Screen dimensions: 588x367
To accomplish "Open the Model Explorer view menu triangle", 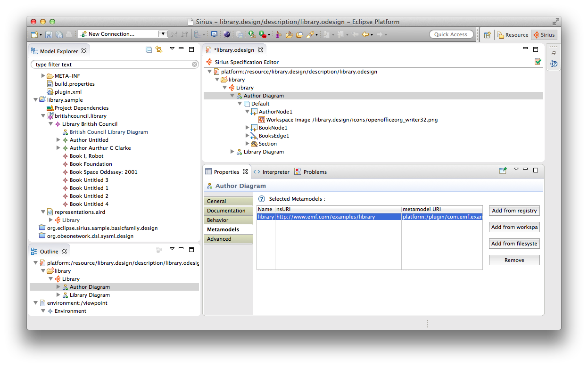I will 172,49.
